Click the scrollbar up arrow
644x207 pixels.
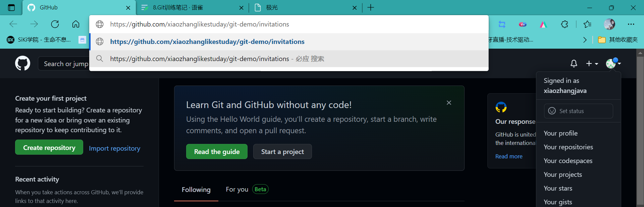click(640, 53)
